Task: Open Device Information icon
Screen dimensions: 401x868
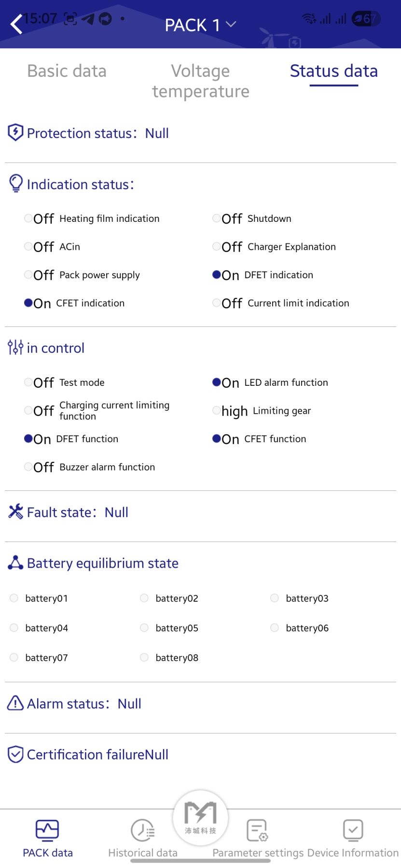Action: (353, 830)
